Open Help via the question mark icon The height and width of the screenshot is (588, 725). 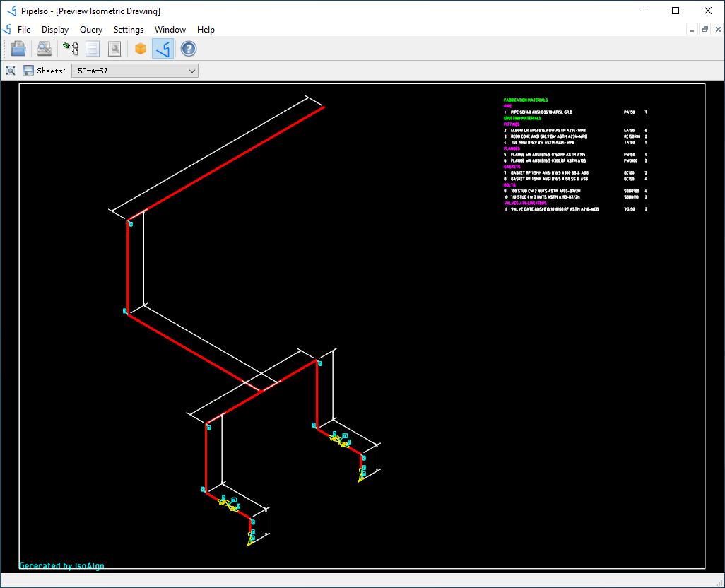189,49
